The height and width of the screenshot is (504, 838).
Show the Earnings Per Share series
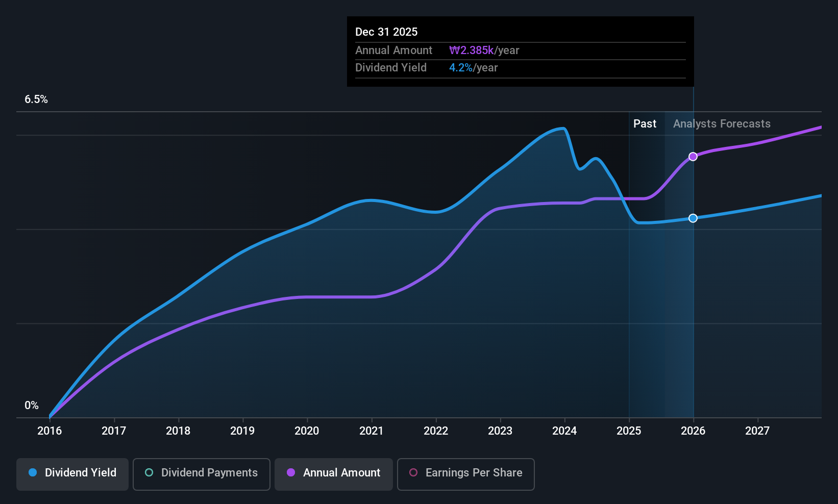pyautogui.click(x=466, y=474)
